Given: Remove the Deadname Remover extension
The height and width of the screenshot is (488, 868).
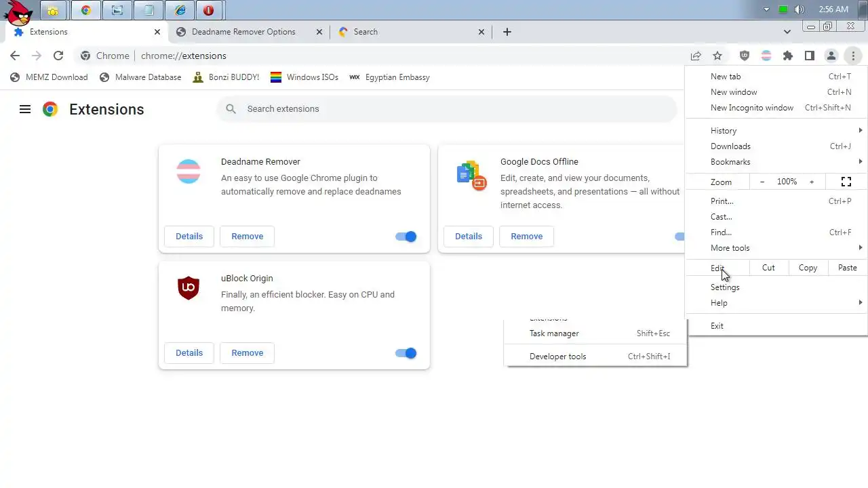Looking at the screenshot, I should click(x=248, y=236).
